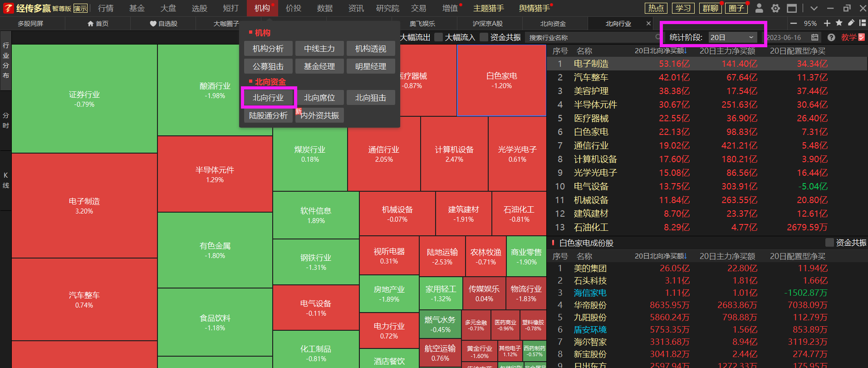The height and width of the screenshot is (368, 868).
Task: Open the 数据 top menu
Action: (325, 8)
